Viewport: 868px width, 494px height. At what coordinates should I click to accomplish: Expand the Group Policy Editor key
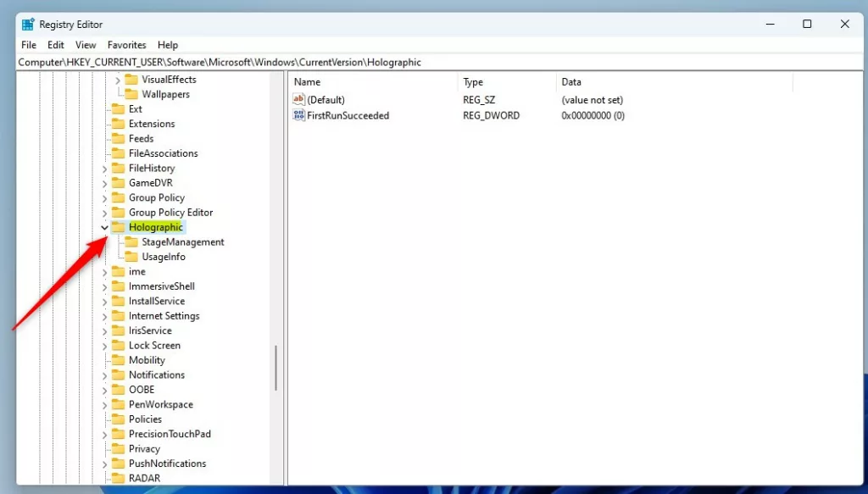(104, 213)
